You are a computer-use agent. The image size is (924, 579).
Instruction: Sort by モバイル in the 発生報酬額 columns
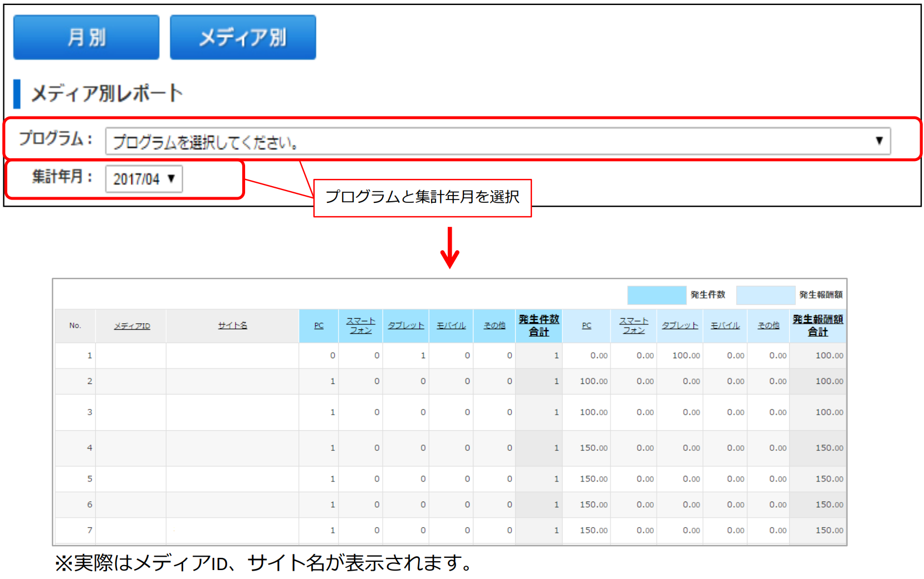[725, 325]
